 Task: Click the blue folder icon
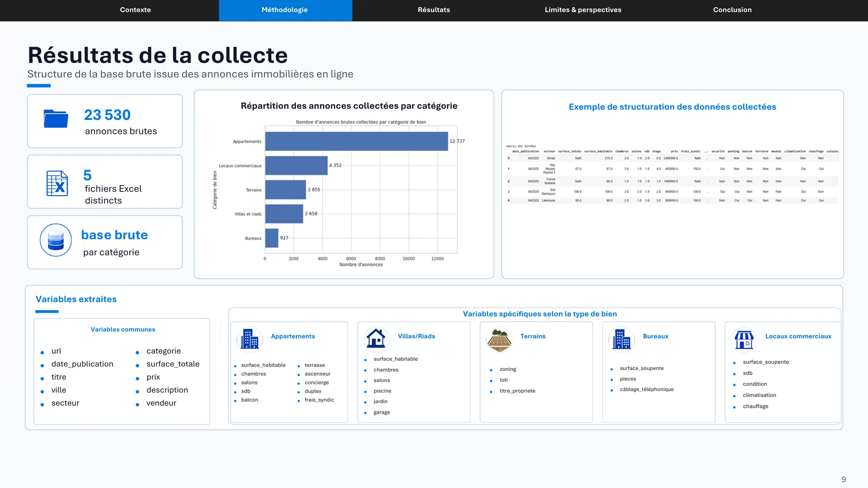(x=56, y=119)
